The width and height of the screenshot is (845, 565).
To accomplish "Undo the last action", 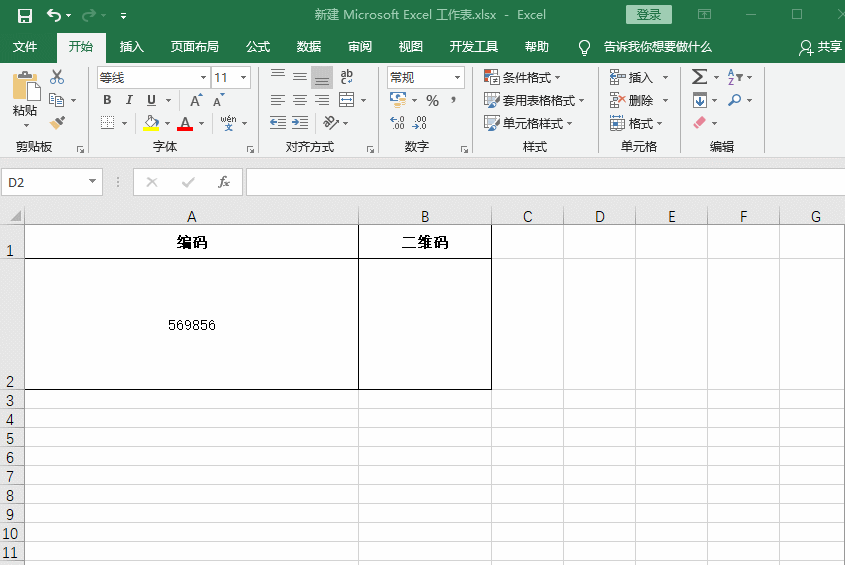I will pyautogui.click(x=53, y=15).
